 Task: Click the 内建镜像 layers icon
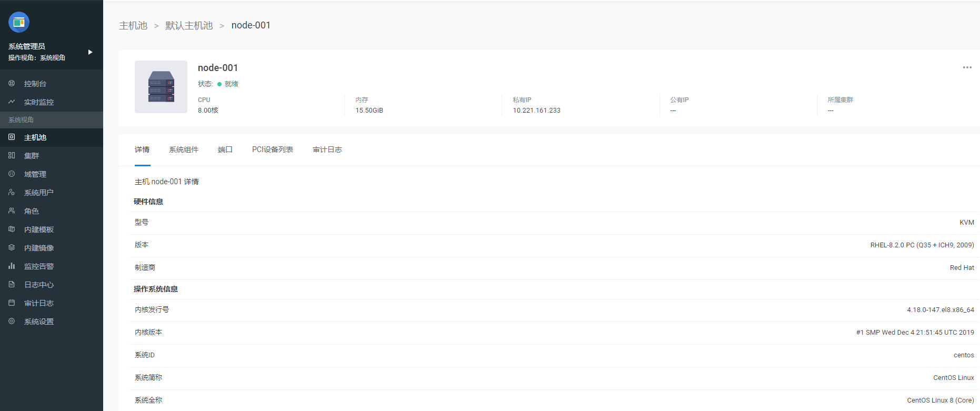pos(12,248)
